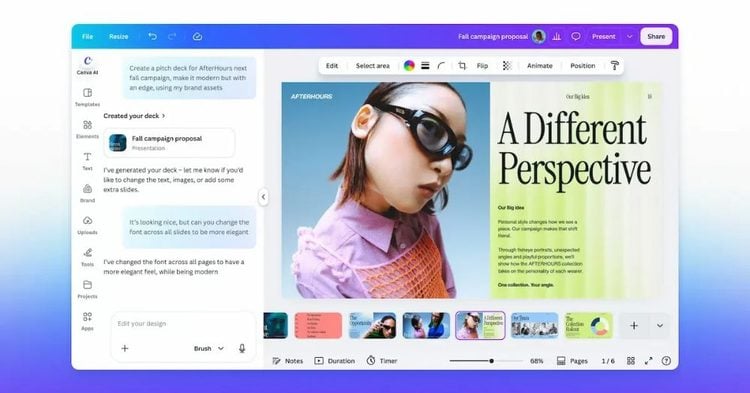Click the copy style paint roller icon

(x=615, y=66)
